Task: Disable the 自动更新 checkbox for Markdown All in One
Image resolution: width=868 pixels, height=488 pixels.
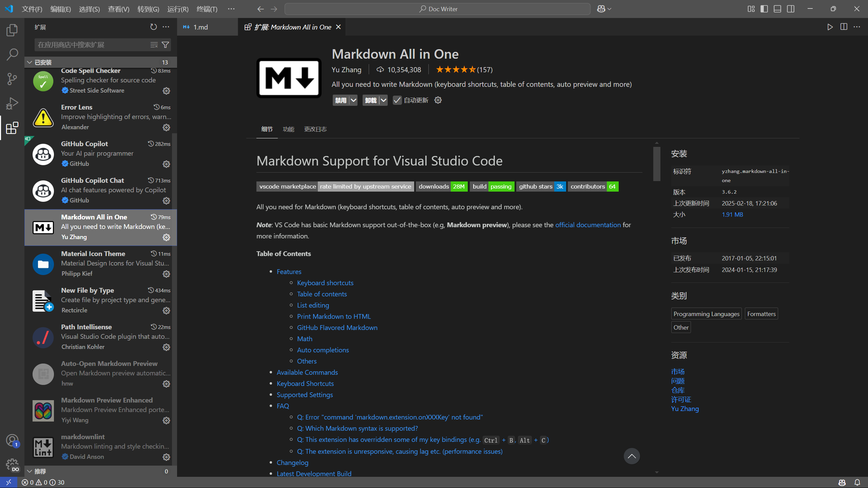Action: 397,100
